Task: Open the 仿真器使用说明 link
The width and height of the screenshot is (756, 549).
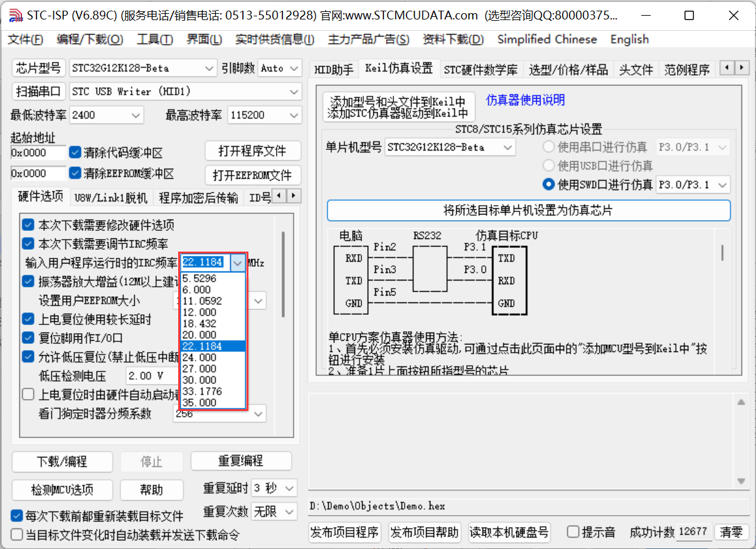Action: [525, 100]
